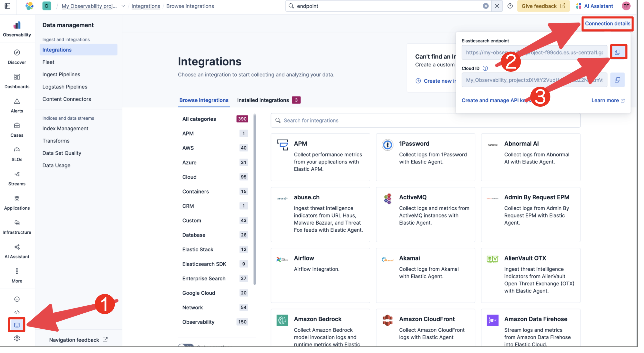Viewport: 644px width, 353px height.
Task: Open the TF user avatar menu
Action: [x=626, y=6]
